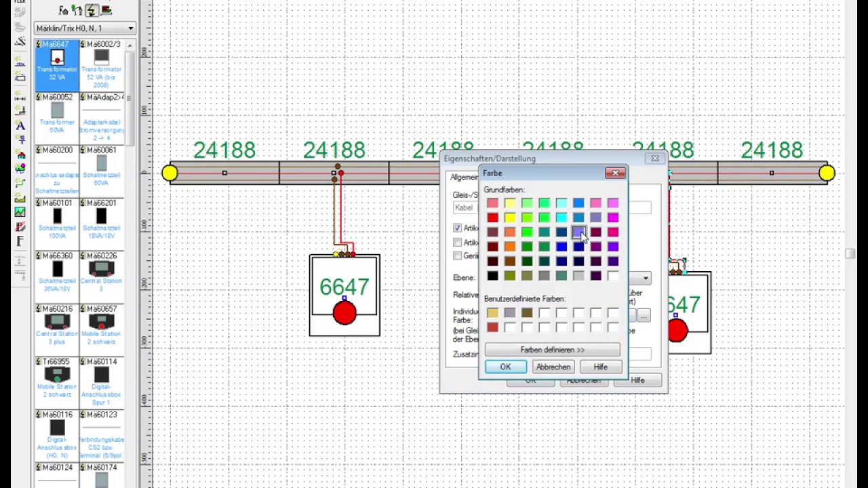Screen dimensions: 868x488
Task: Select Mä60114 Digital-Anschlussbox Spur 1
Action: click(102, 383)
